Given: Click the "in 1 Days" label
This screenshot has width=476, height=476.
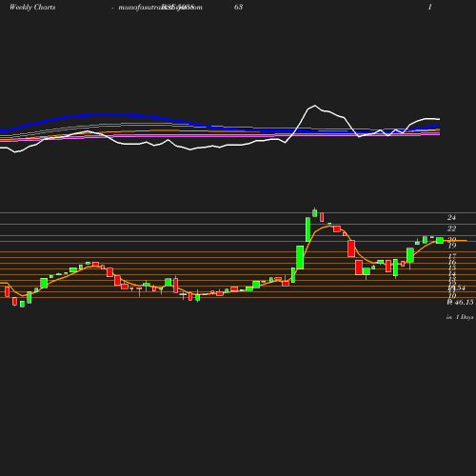Looking at the screenshot, I should [x=460, y=317].
